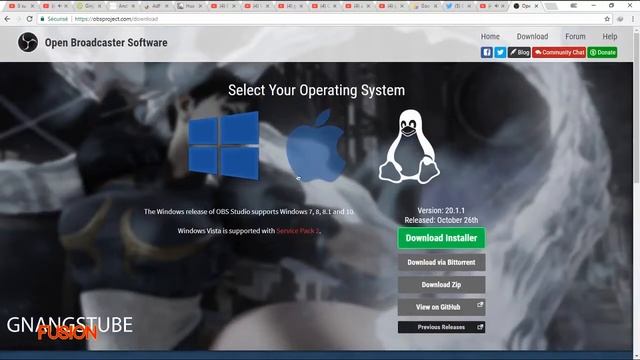Click the Released: October 26th text

tap(441, 220)
